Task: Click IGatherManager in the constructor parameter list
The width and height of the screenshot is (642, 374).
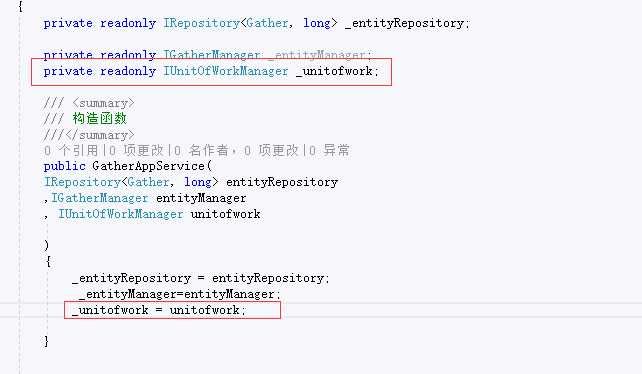Action: (99, 198)
